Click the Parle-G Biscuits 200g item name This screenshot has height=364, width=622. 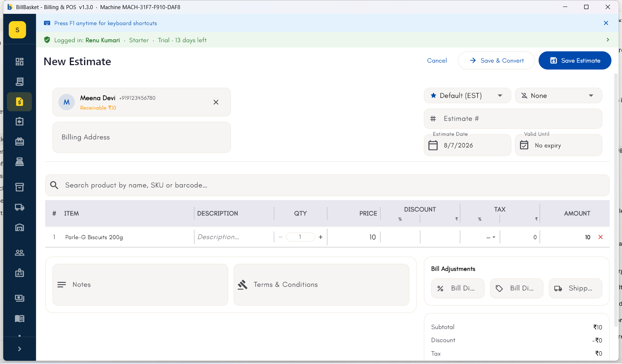[x=94, y=237]
